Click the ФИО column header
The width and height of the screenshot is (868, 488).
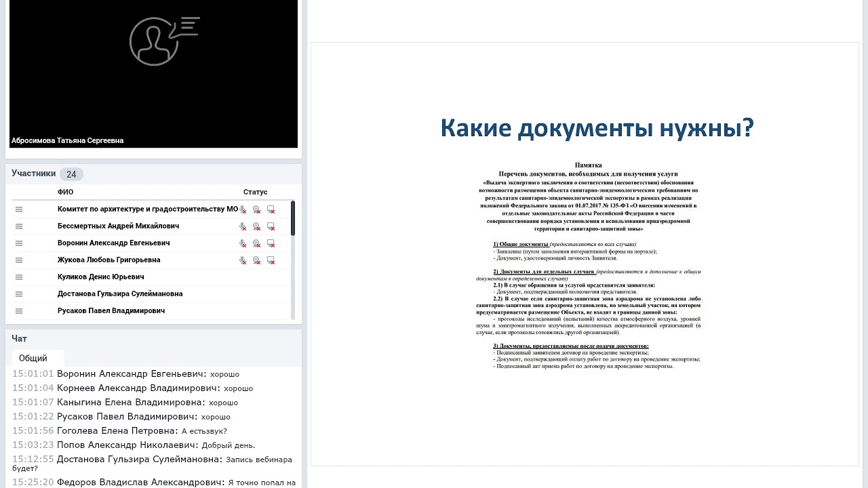65,192
